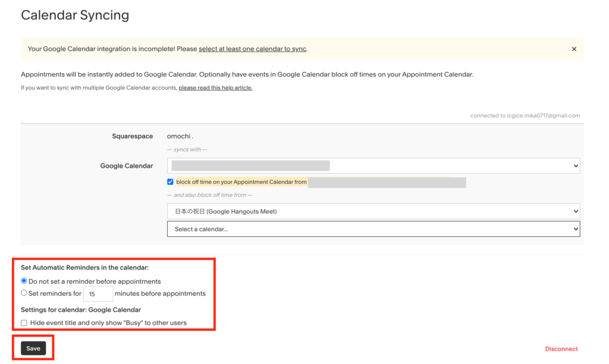Click the Save button
Viewport: 609px width, 364px height.
pyautogui.click(x=33, y=349)
